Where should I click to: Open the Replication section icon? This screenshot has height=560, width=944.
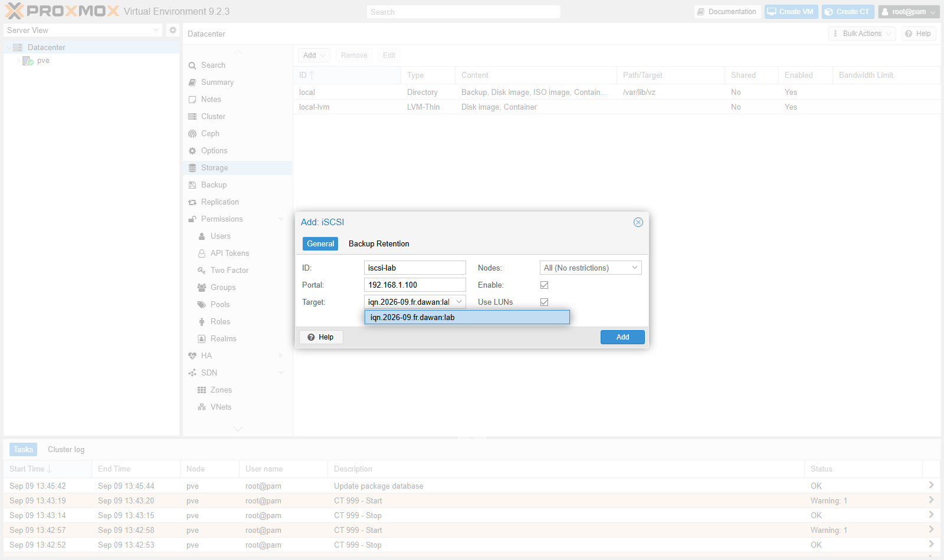[192, 202]
